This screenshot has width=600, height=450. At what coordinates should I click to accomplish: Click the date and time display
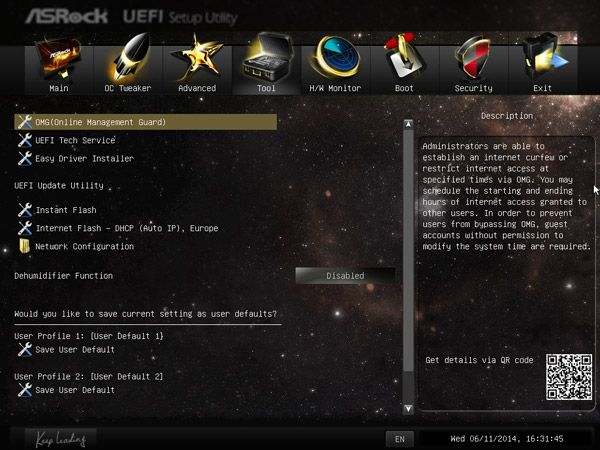(x=507, y=439)
